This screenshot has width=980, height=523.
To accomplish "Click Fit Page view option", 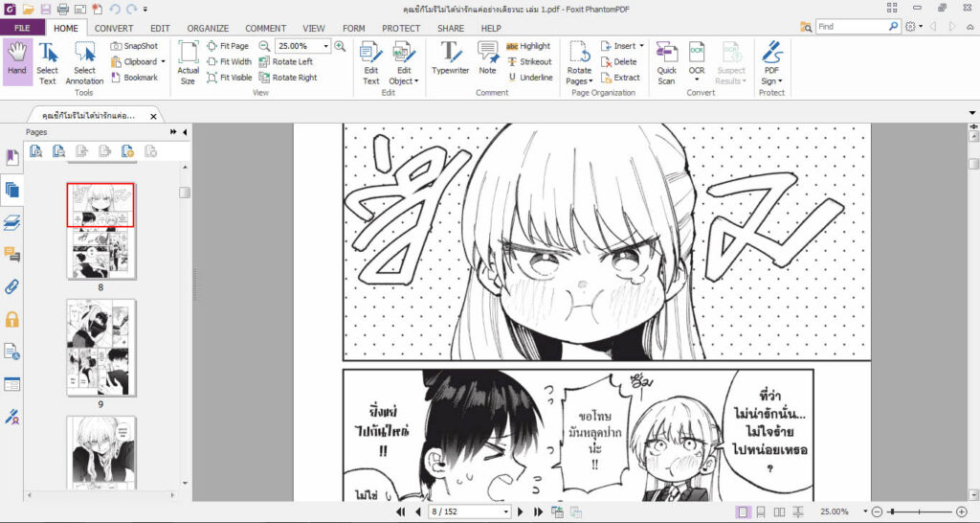I will coord(228,46).
